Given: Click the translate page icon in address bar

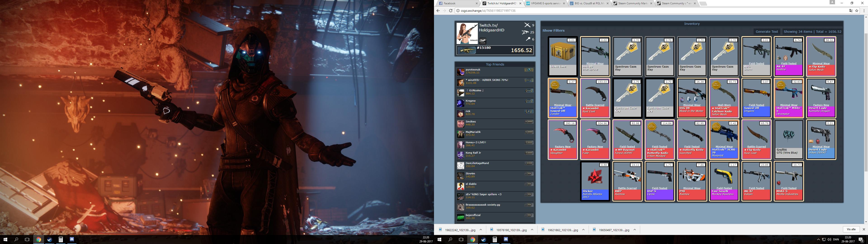Looking at the screenshot, I should click(x=850, y=10).
